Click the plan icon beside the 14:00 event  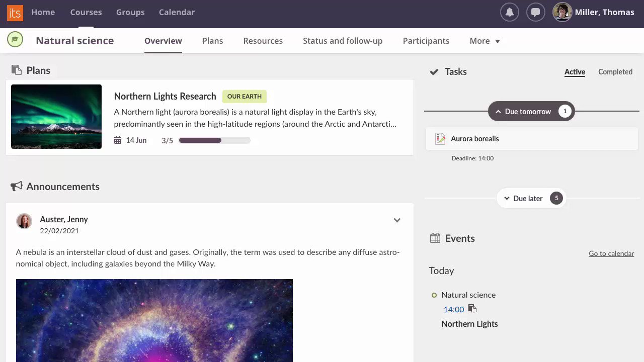coord(472,309)
